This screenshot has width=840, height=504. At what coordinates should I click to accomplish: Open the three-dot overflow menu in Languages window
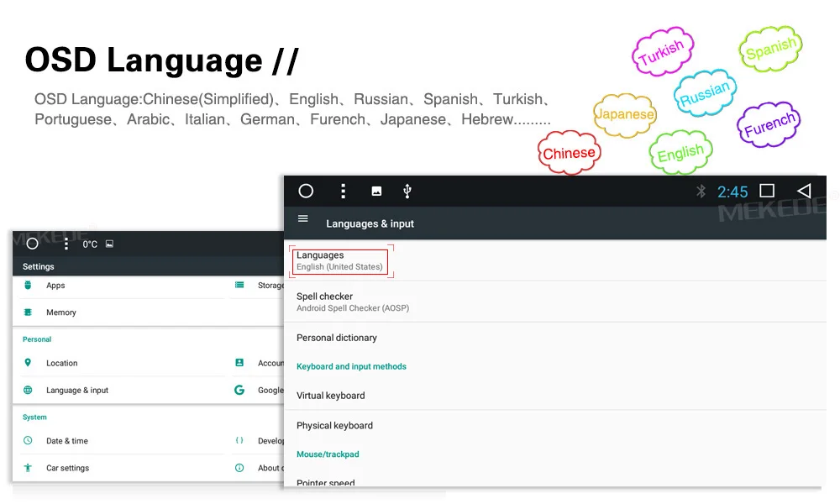click(x=344, y=192)
